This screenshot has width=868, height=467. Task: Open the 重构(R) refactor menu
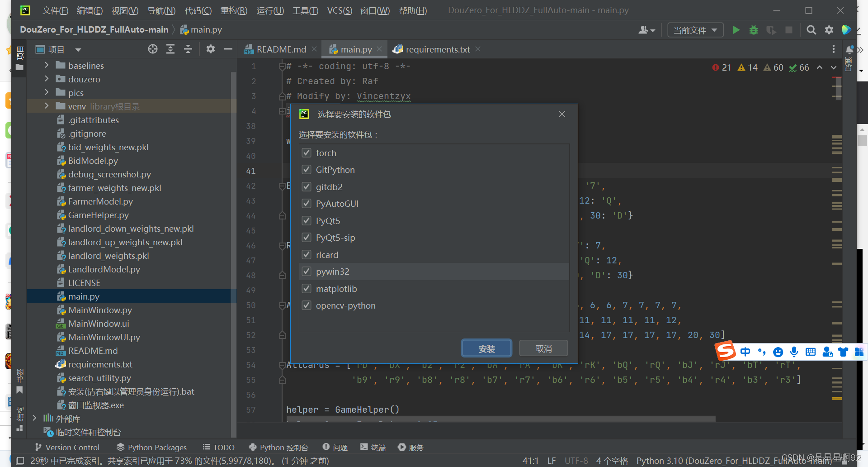[234, 10]
